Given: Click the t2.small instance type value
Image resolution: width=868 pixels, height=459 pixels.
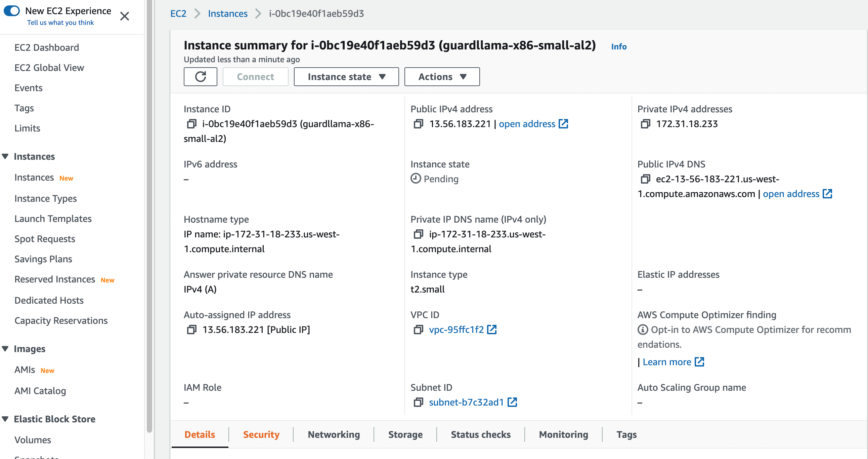Looking at the screenshot, I should pos(427,289).
